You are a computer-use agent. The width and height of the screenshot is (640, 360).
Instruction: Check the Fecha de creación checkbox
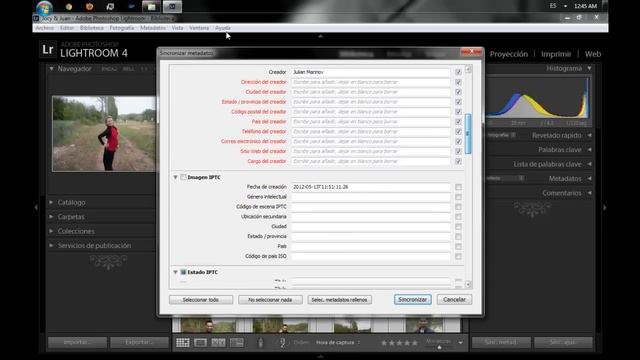pos(458,187)
